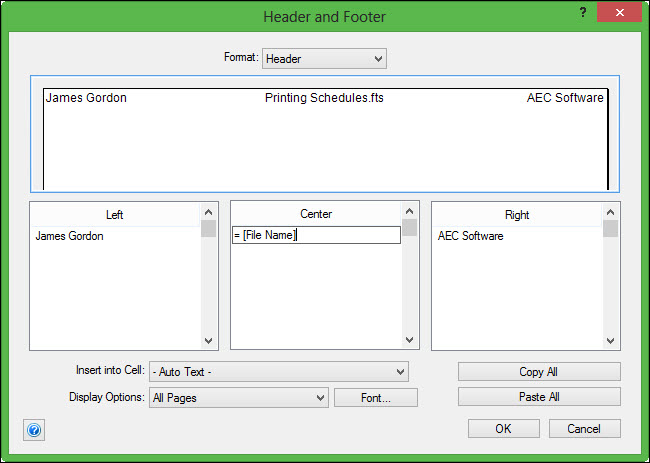This screenshot has height=463, width=650.
Task: Close the Header and Footer dialog
Action: pos(620,13)
